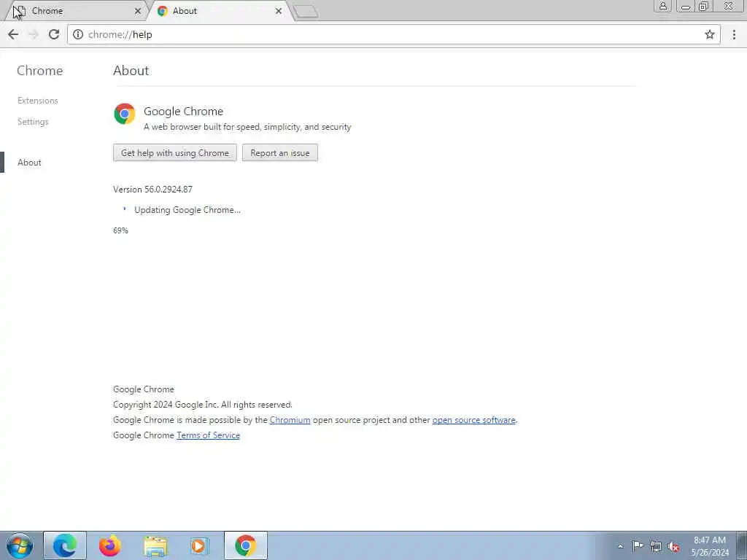Screen dimensions: 747x560
Task: Open Chrome's three-dot menu
Action: pyautogui.click(x=734, y=34)
